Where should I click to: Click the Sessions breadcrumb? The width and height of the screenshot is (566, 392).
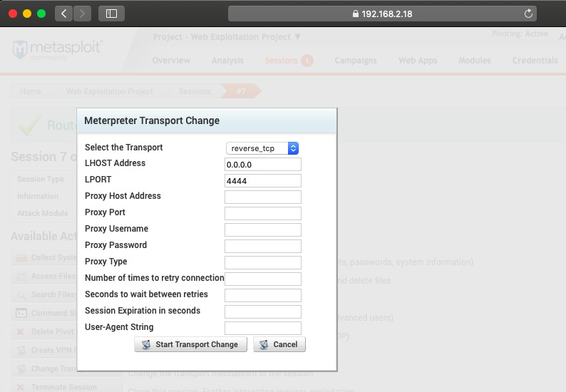195,91
